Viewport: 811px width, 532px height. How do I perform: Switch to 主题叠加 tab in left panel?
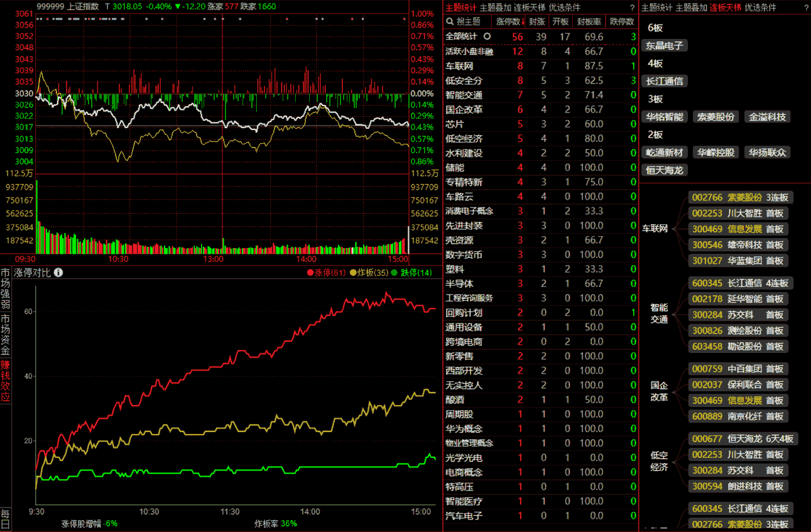[x=496, y=8]
